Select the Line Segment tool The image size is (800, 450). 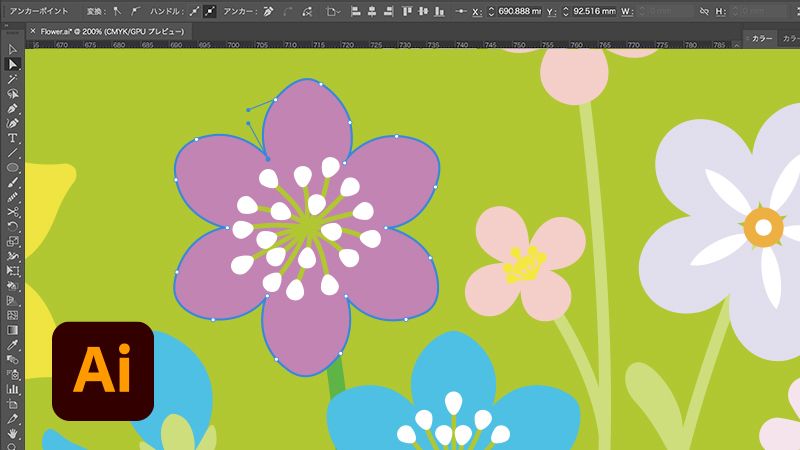coord(13,153)
